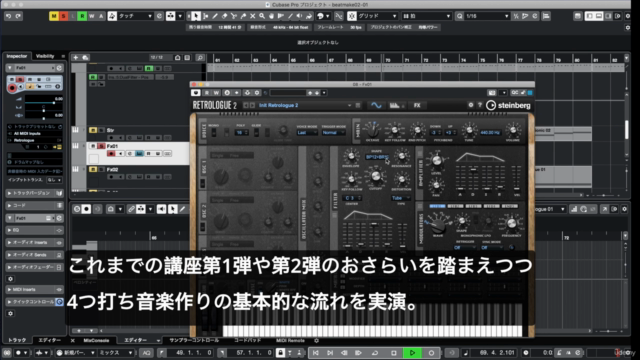Activate the transport Cycle loop button
Viewport: 640px width, 360px height.
[x=375, y=353]
